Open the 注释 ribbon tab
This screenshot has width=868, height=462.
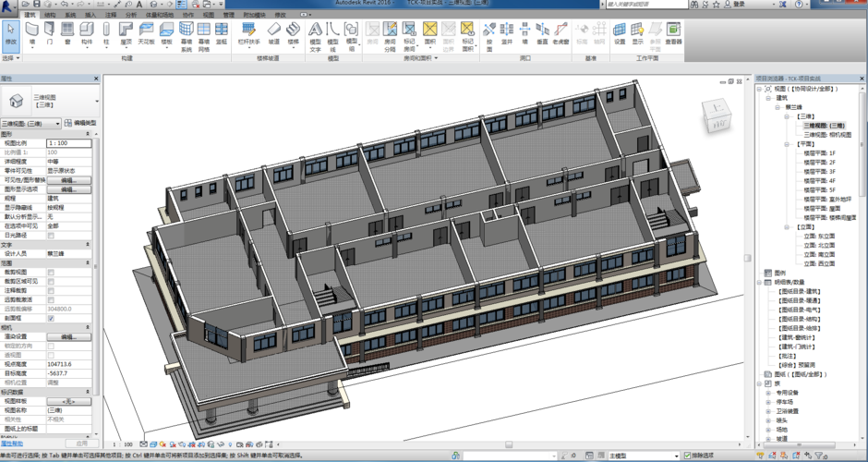[111, 16]
